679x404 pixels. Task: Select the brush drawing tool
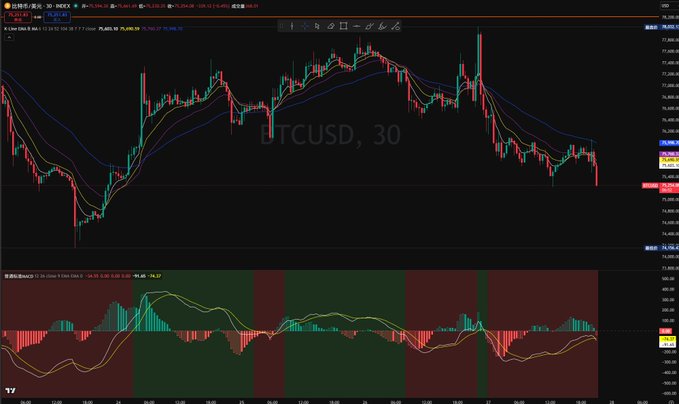382,26
